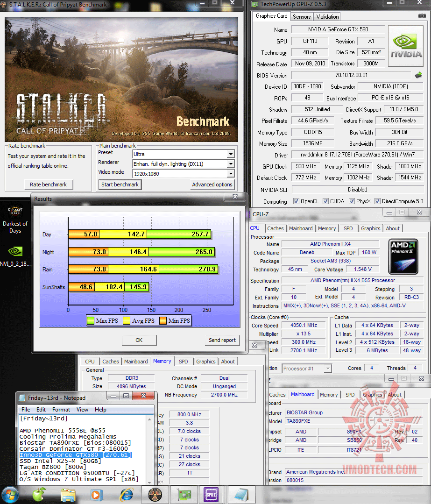Click highlighted Inno3D GeForce GTX580 line

point(76,455)
